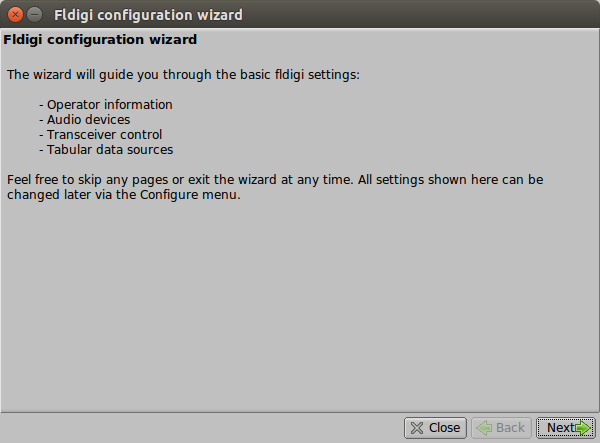Minimize the wizard with the gray title-bar button
This screenshot has height=443, width=600.
[x=35, y=15]
